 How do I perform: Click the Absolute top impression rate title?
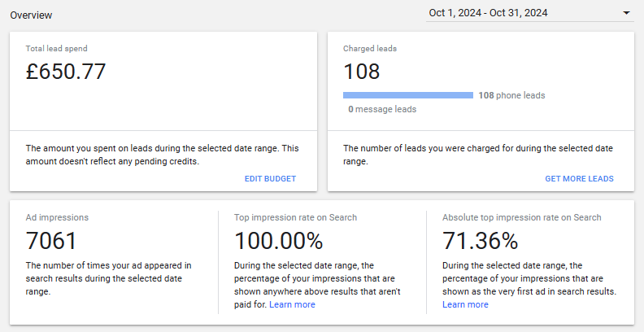point(521,217)
